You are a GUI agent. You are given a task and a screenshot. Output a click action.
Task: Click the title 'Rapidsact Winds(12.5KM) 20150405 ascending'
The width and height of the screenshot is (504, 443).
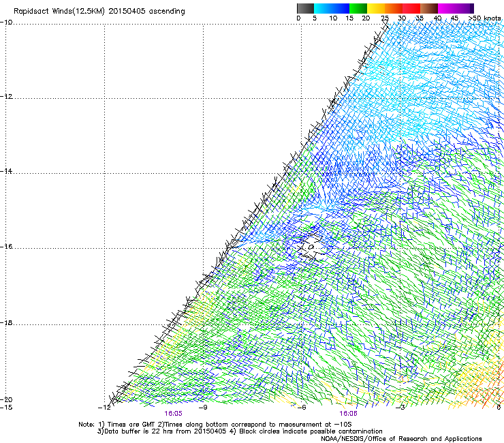pos(99,12)
